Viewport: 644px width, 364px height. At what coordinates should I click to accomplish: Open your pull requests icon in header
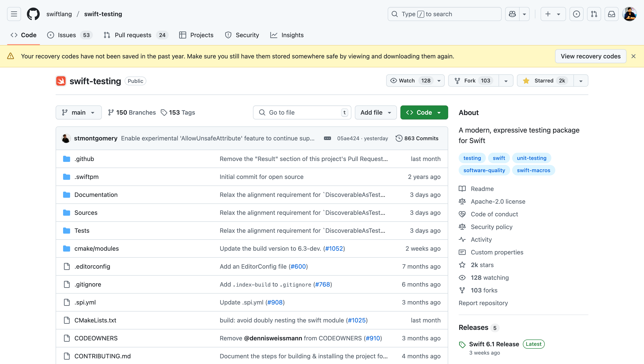(594, 14)
